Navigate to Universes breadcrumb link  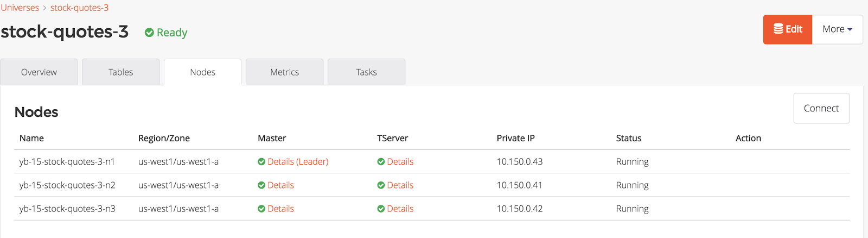(x=20, y=8)
